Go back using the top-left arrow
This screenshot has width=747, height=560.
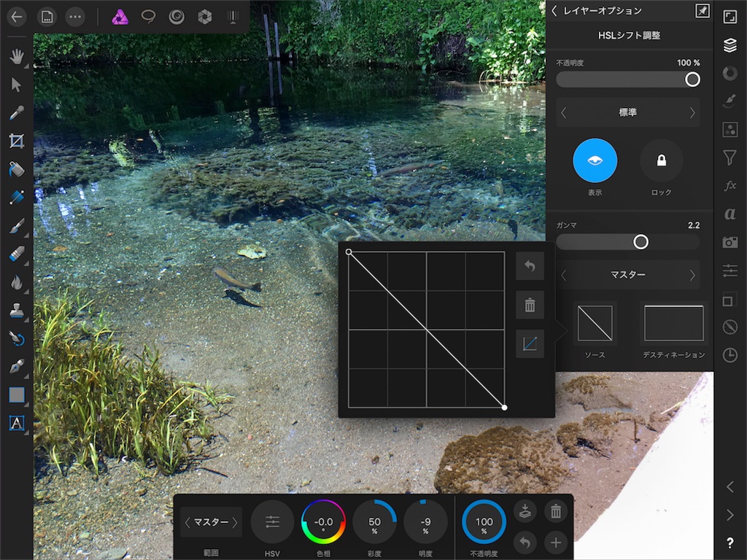[x=17, y=17]
